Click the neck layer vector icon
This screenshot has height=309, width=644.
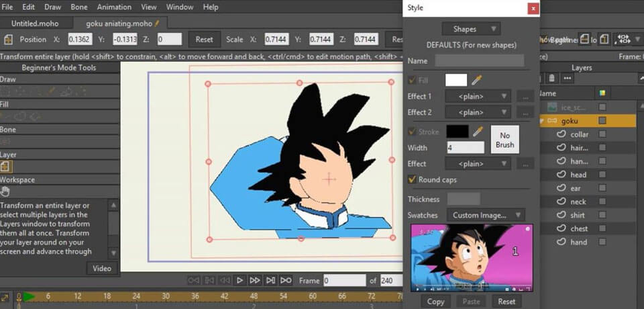[561, 202]
